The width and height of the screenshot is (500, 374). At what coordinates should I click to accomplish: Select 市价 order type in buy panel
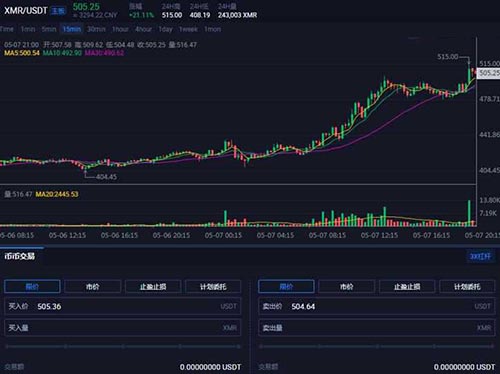[93, 286]
